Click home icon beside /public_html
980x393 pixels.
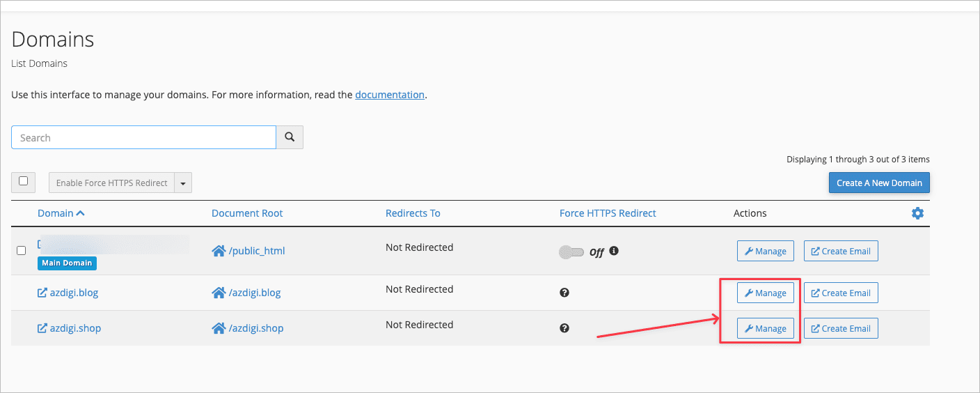pyautogui.click(x=219, y=251)
